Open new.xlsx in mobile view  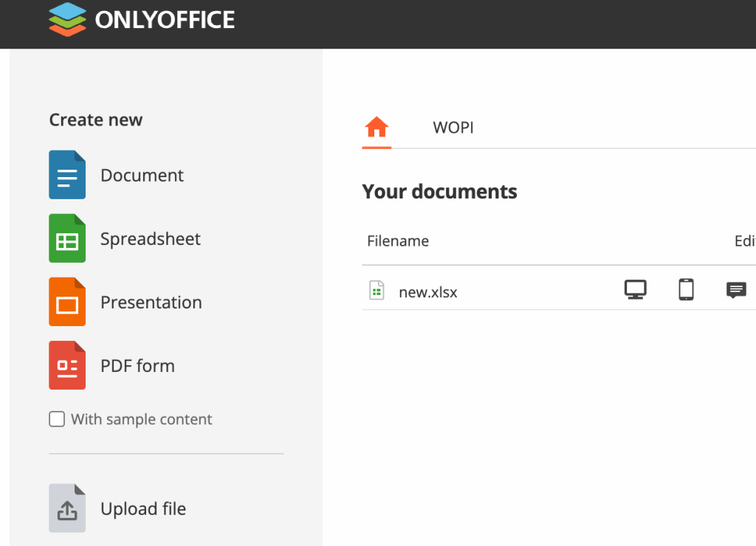point(686,291)
